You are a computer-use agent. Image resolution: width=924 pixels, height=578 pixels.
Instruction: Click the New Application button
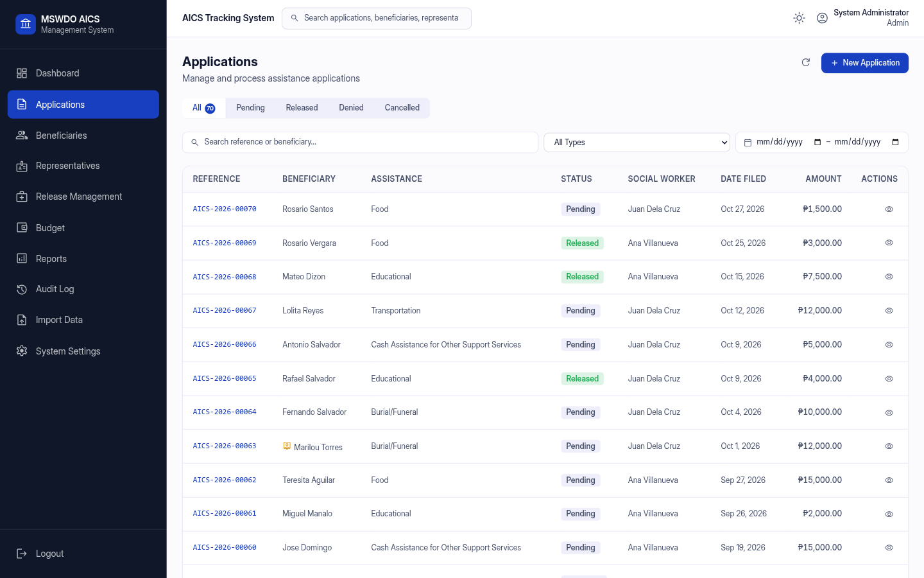(x=865, y=63)
